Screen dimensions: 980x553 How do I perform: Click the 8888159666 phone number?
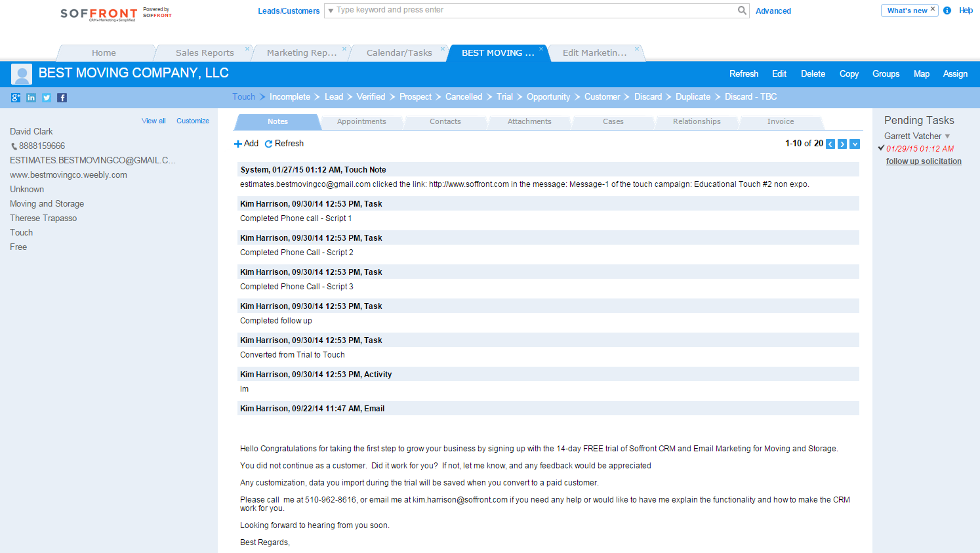click(42, 146)
